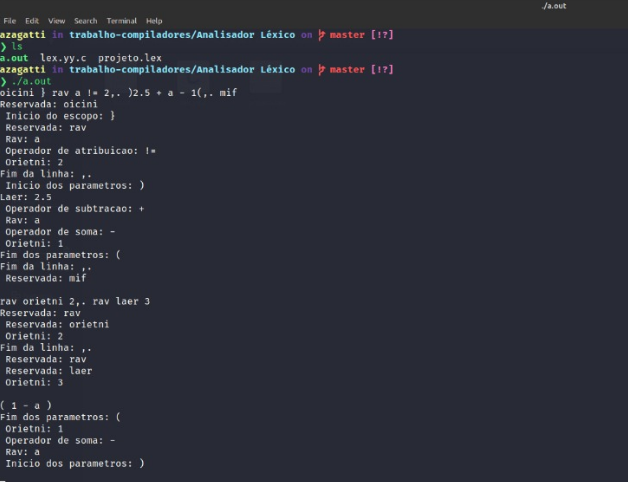
Task: Select the a.out file name in ls output
Action: pyautogui.click(x=14, y=58)
